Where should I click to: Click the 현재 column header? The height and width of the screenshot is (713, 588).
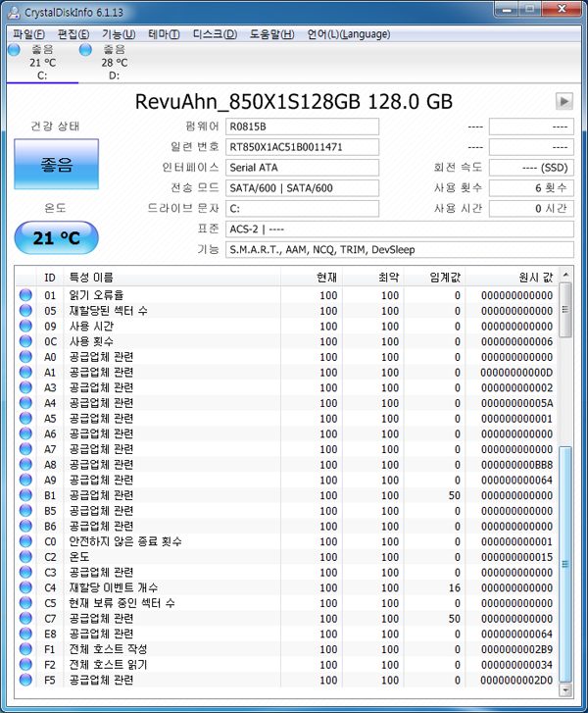click(312, 278)
